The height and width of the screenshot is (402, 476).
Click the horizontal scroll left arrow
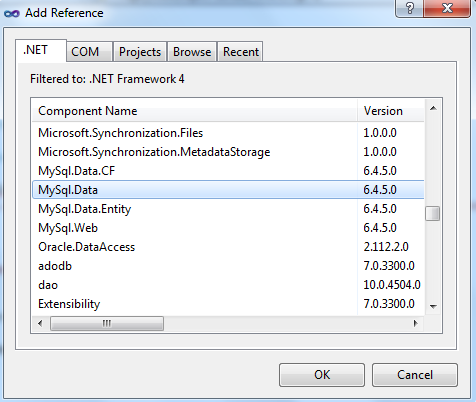[x=40, y=323]
